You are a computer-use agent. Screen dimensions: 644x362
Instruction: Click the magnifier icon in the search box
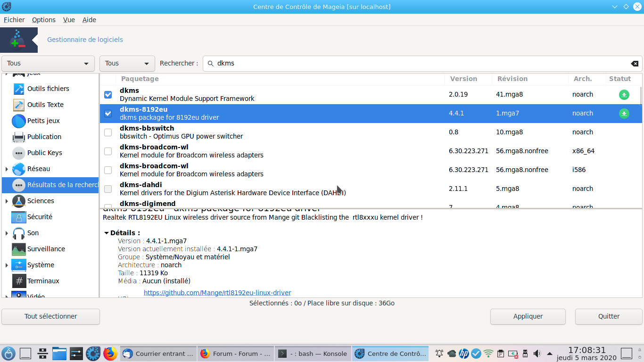(210, 63)
